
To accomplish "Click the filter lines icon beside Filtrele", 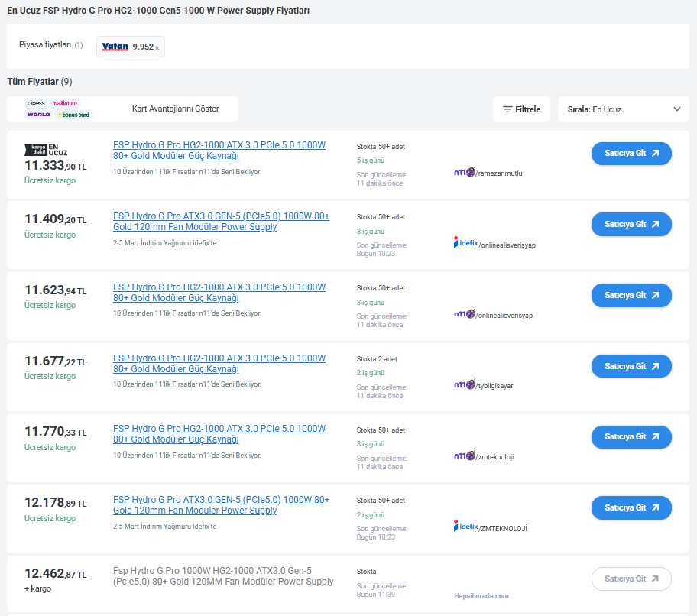I will [x=507, y=109].
